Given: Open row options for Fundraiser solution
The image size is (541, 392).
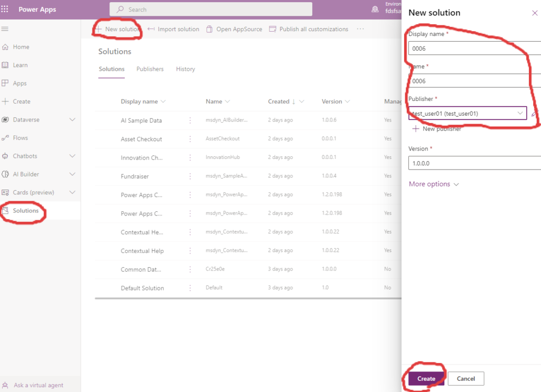Looking at the screenshot, I should (190, 176).
